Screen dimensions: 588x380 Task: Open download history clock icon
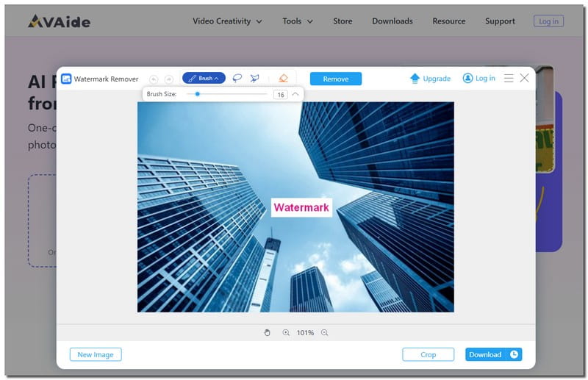point(514,354)
